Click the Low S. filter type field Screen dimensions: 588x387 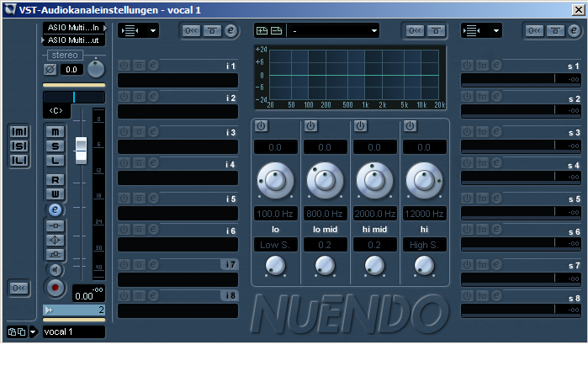click(276, 245)
